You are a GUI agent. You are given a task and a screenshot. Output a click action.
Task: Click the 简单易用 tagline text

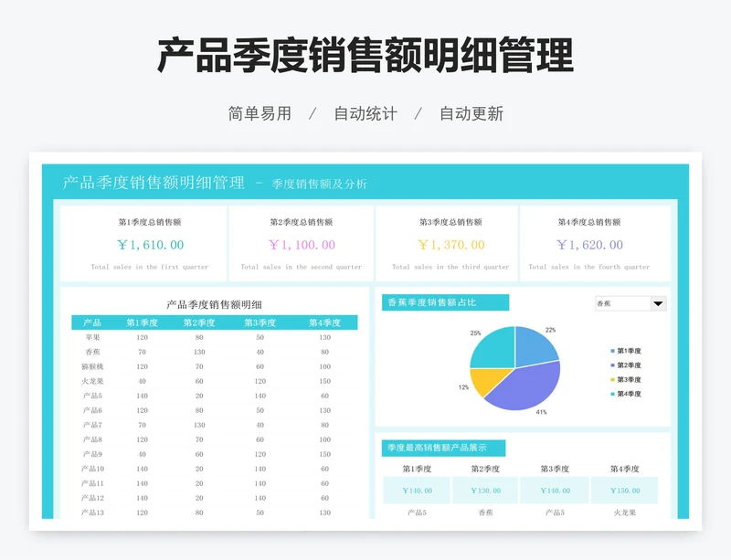click(260, 114)
